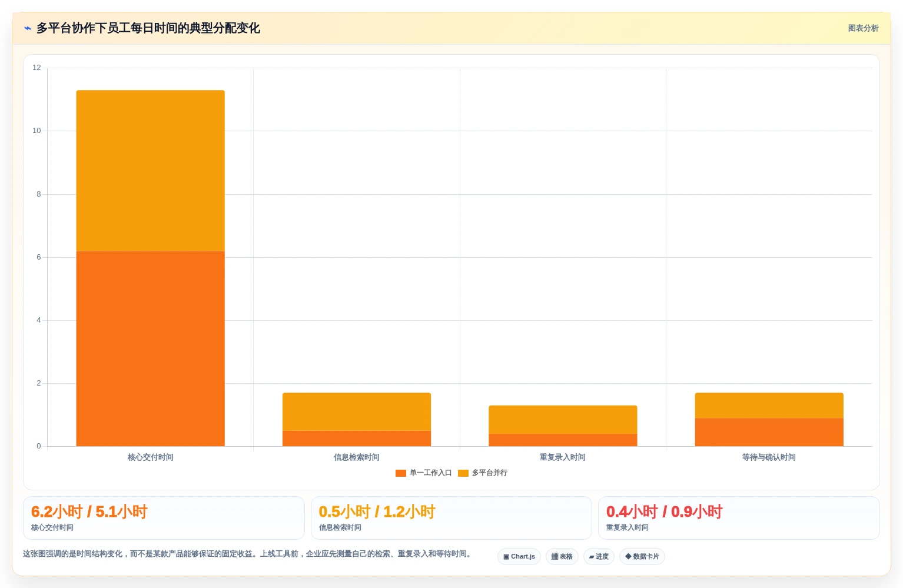Click the 重复录入时间 yellow bar segment
The image size is (903, 588).
coord(563,420)
